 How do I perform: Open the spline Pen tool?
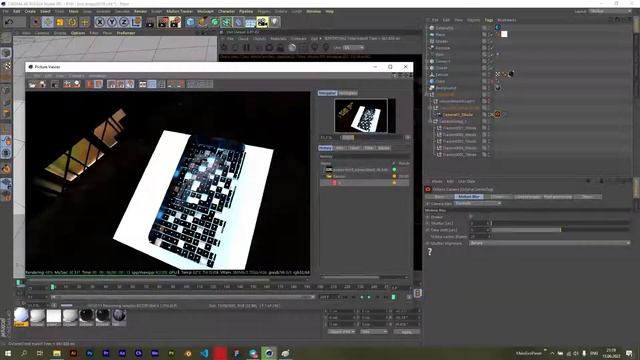[x=202, y=22]
